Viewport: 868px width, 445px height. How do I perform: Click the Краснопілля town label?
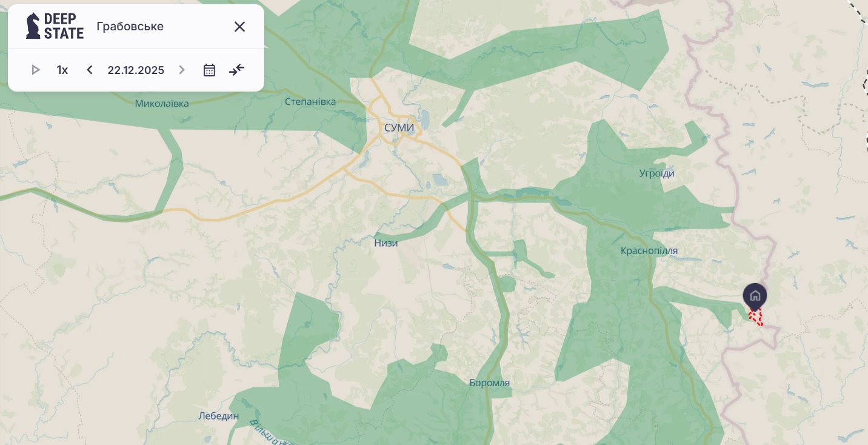tap(649, 250)
